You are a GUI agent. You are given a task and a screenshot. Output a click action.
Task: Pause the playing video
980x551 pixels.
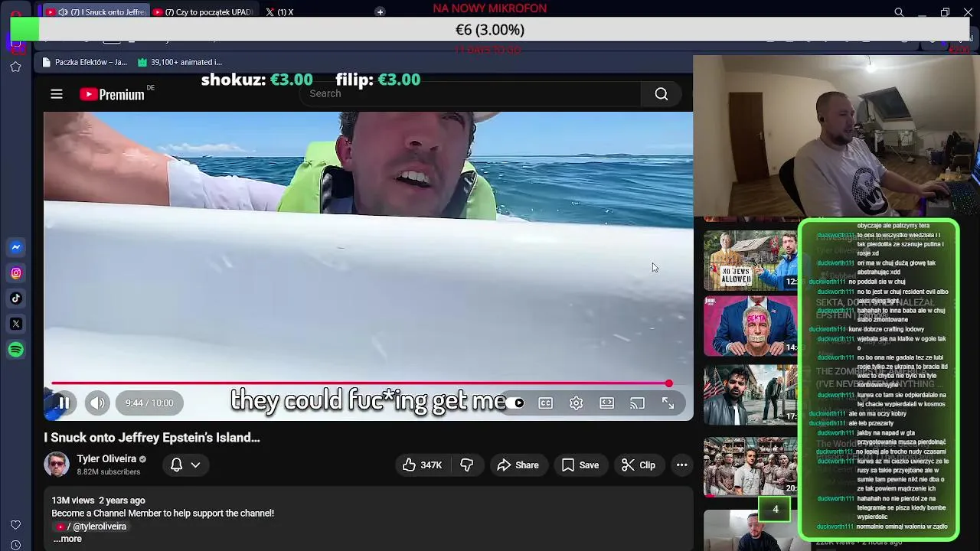tap(64, 403)
